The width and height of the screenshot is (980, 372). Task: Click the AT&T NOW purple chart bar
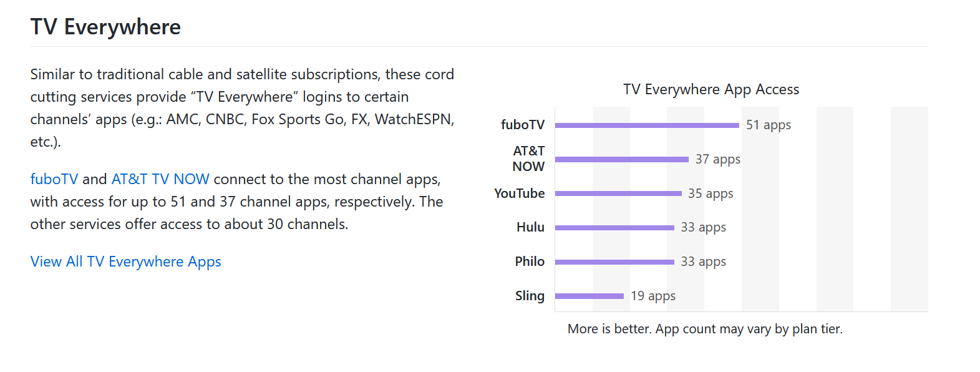621,160
